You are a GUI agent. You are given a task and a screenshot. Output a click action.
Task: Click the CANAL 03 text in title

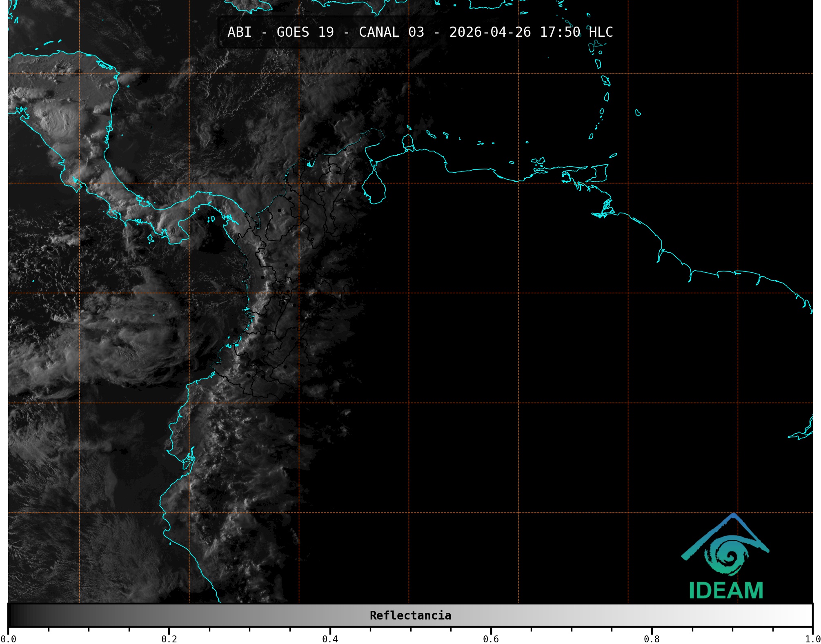coord(391,32)
